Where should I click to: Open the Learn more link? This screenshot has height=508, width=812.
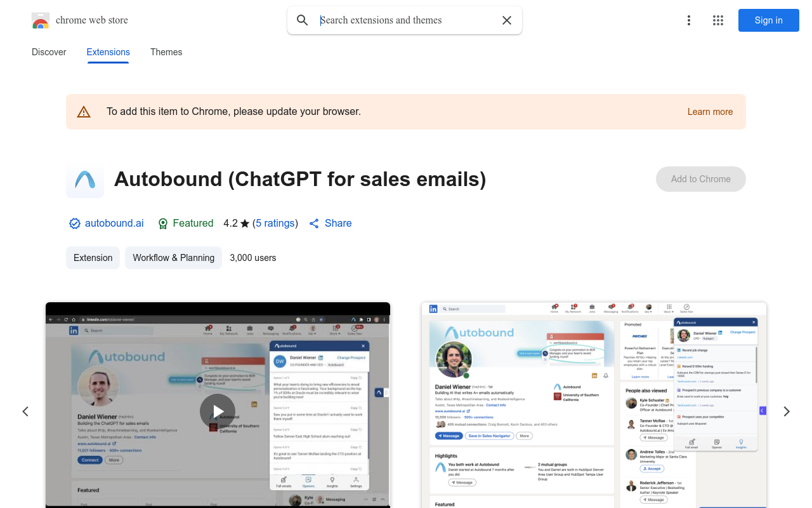click(x=710, y=112)
